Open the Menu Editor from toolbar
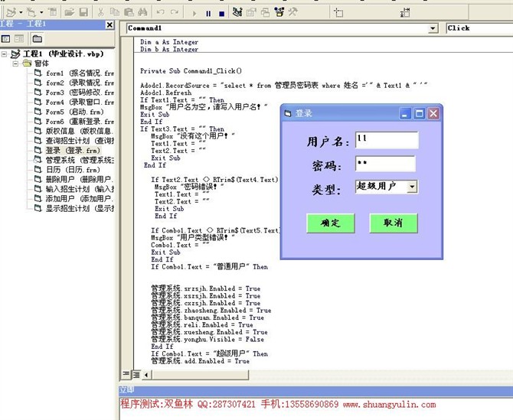Viewport: 513px width, 420px height. [x=52, y=12]
